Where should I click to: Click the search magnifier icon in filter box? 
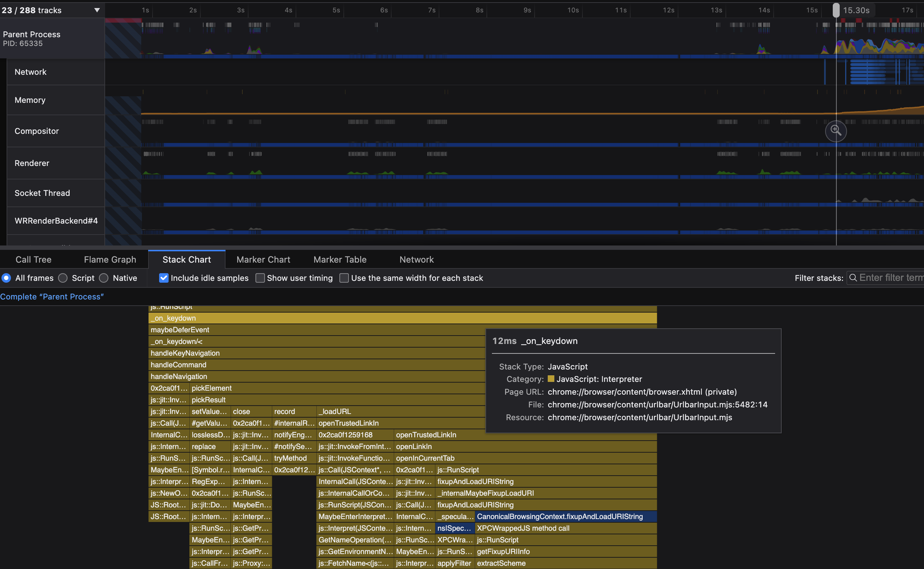click(x=853, y=278)
